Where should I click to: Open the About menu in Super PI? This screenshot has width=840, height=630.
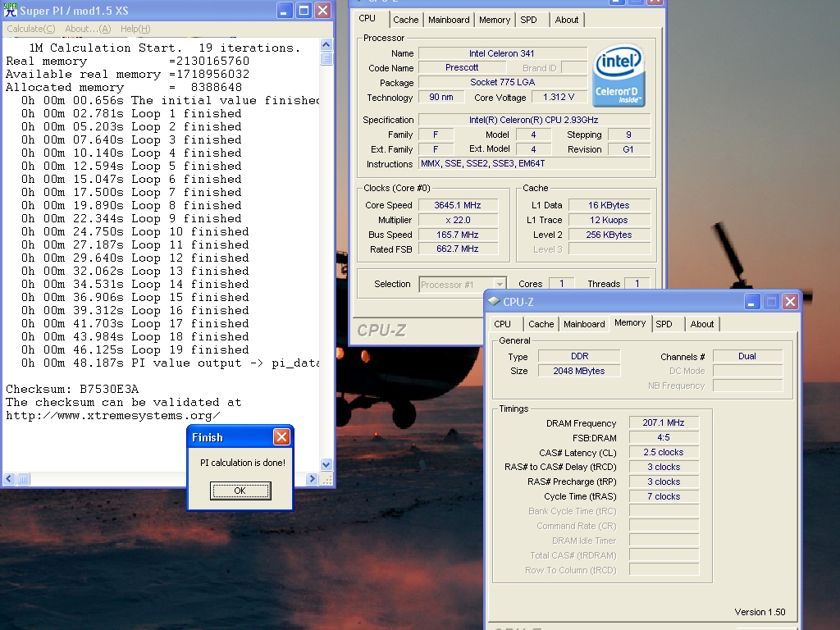pyautogui.click(x=88, y=29)
